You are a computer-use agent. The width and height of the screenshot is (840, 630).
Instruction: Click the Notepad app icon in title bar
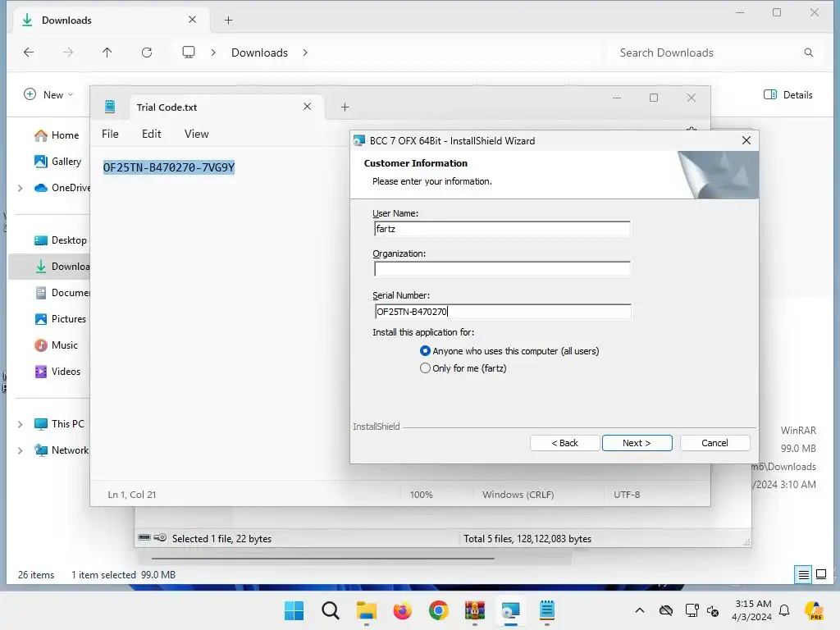[x=110, y=107]
